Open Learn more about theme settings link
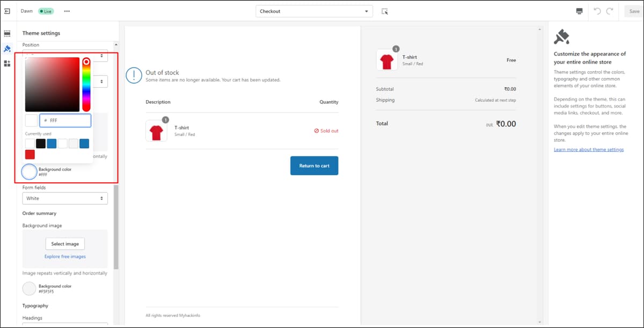644x328 pixels. tap(589, 150)
